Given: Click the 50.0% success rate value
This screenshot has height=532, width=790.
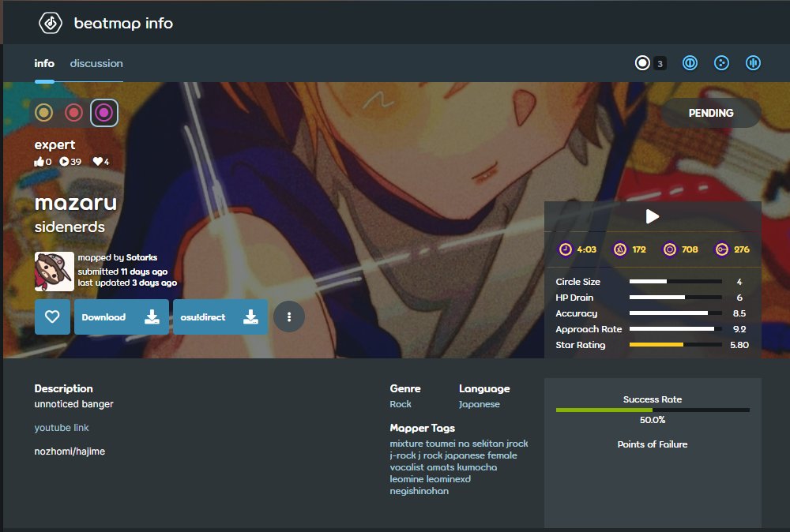Looking at the screenshot, I should coord(653,420).
